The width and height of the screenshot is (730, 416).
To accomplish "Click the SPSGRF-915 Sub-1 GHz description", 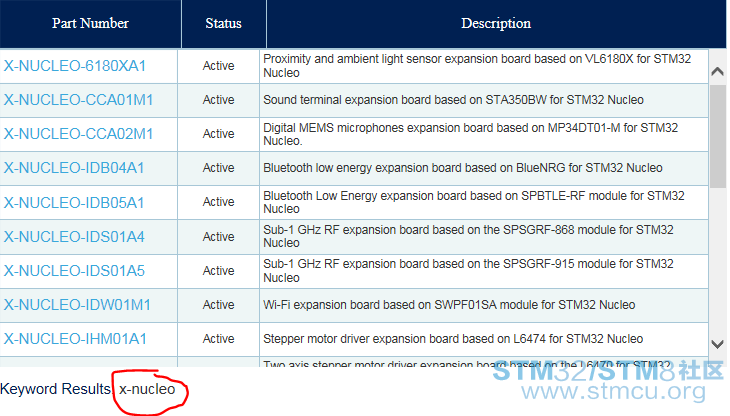I will pos(468,271).
